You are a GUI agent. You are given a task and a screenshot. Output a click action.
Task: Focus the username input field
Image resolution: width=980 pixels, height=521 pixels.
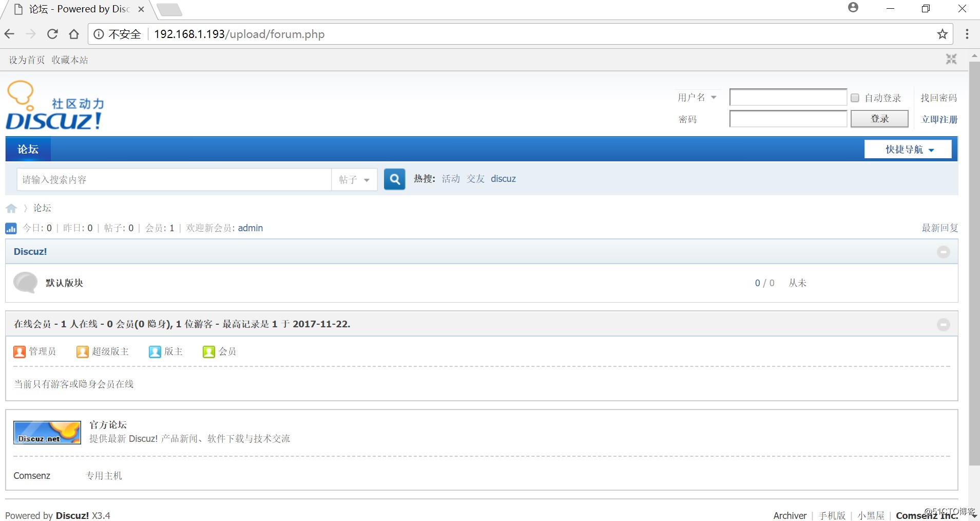(788, 97)
